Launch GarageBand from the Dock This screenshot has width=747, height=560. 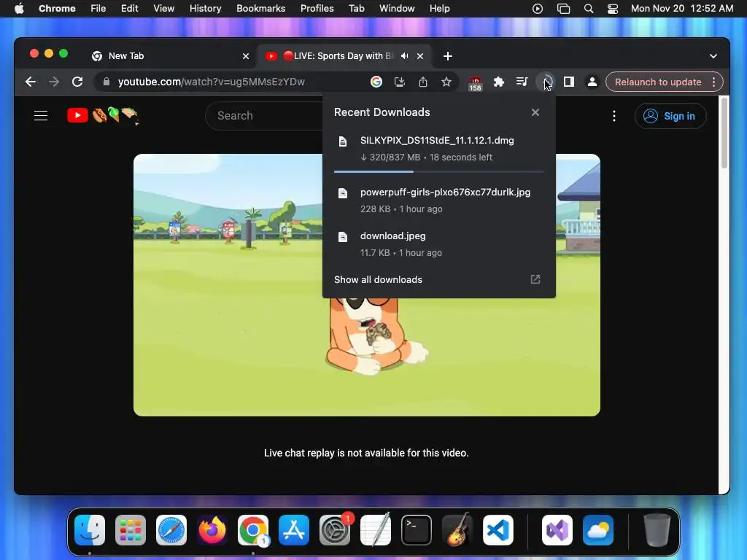(457, 530)
